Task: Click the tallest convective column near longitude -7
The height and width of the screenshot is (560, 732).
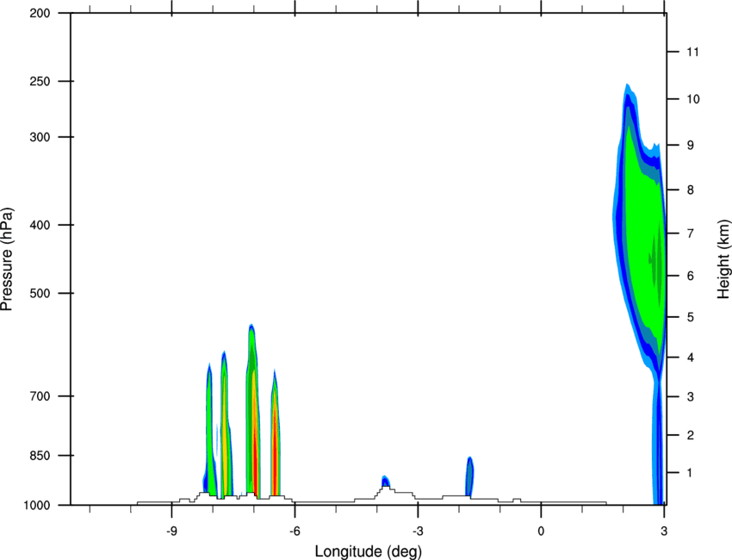Action: [x=253, y=411]
